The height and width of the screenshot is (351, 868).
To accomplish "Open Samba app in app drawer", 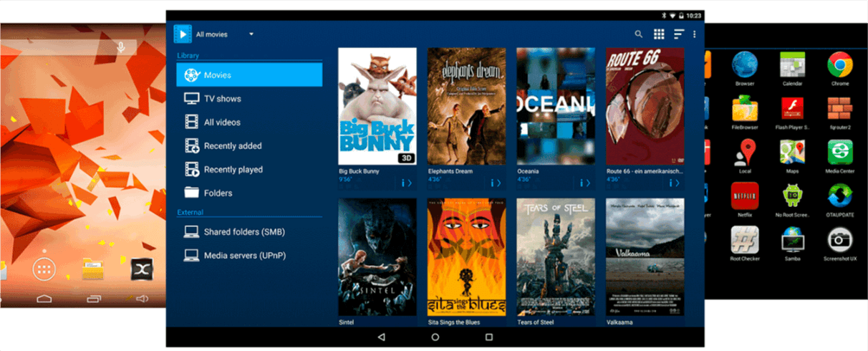I will (792, 244).
